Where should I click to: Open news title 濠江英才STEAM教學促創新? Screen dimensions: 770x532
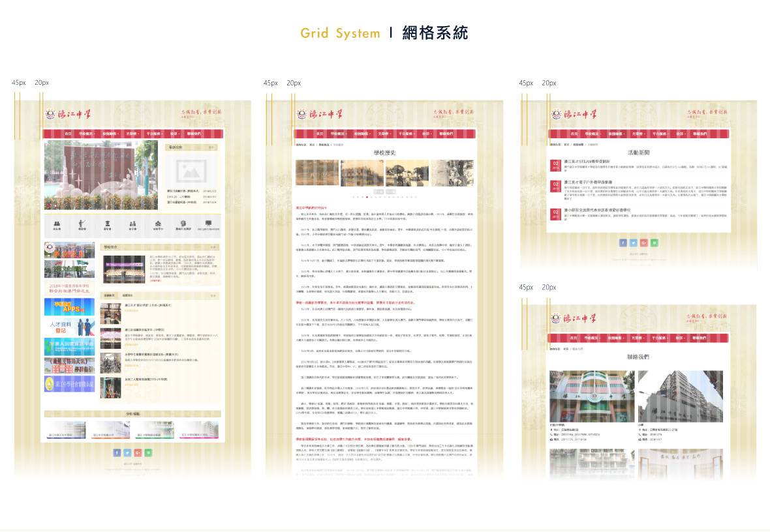(x=587, y=162)
